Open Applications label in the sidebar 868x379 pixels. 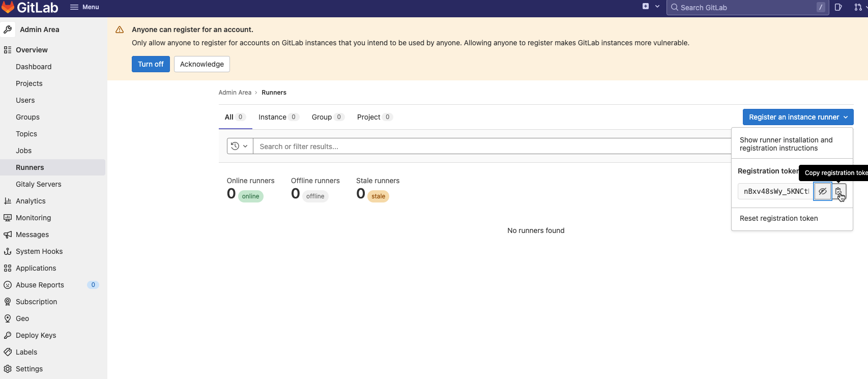point(36,268)
